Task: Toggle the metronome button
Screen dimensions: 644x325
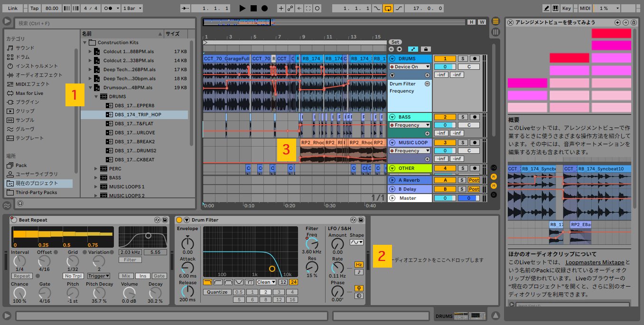Action: click(x=108, y=9)
